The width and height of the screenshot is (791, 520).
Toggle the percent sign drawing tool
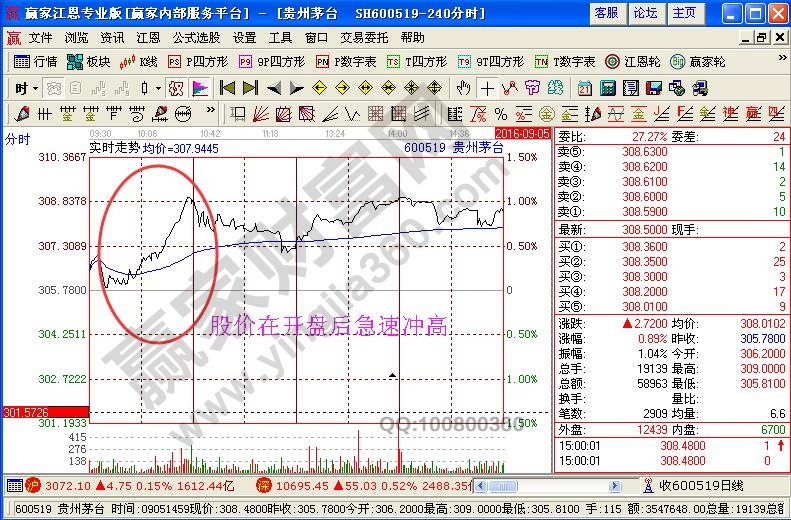[500, 113]
